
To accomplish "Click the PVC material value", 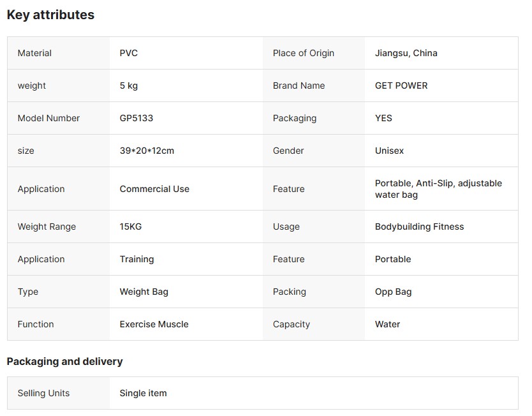I will pyautogui.click(x=129, y=53).
